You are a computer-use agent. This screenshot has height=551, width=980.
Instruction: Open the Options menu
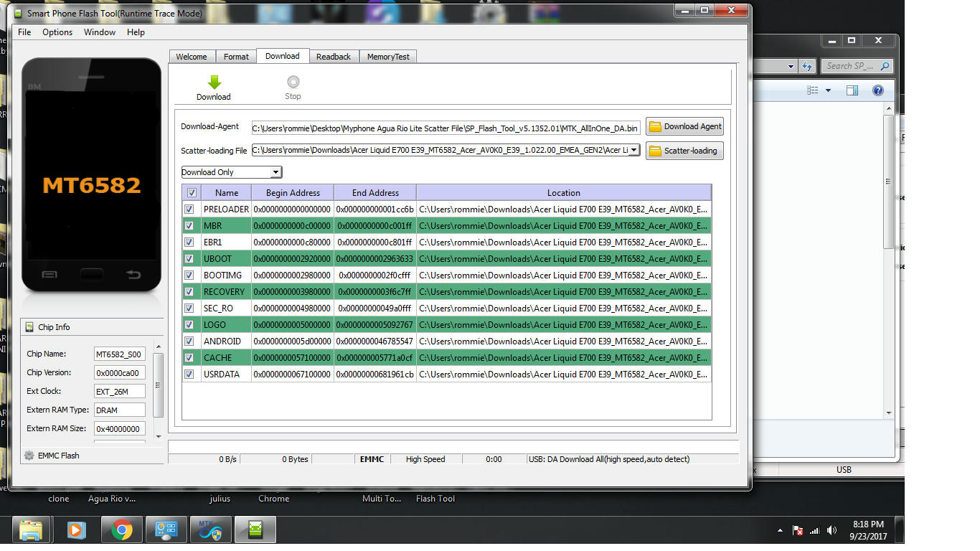point(57,32)
